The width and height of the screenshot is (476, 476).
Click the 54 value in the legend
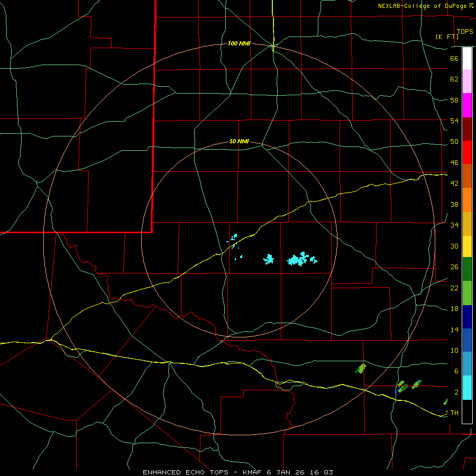click(454, 121)
